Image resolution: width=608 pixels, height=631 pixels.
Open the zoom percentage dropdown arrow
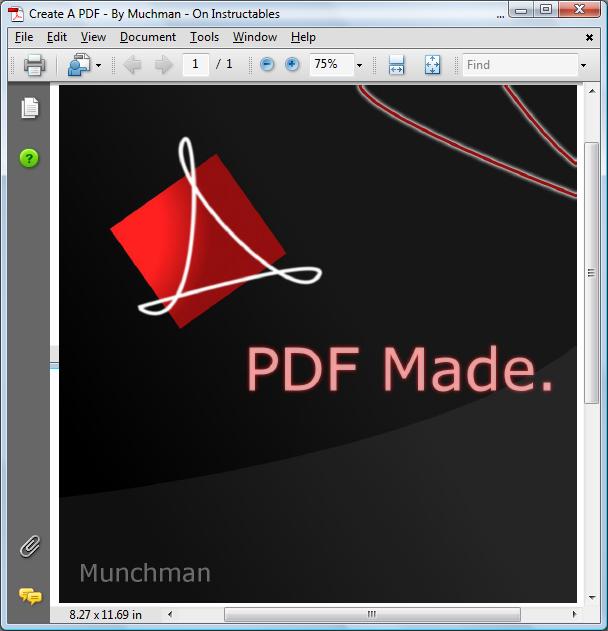pos(359,65)
